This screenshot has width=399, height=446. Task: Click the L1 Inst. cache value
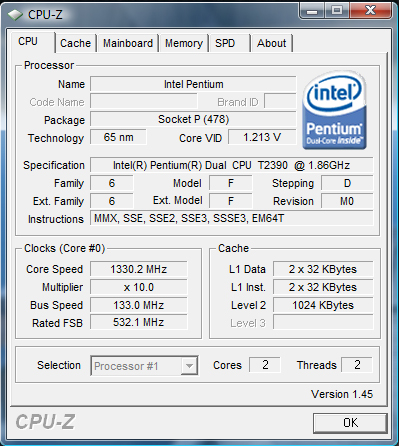tap(323, 287)
